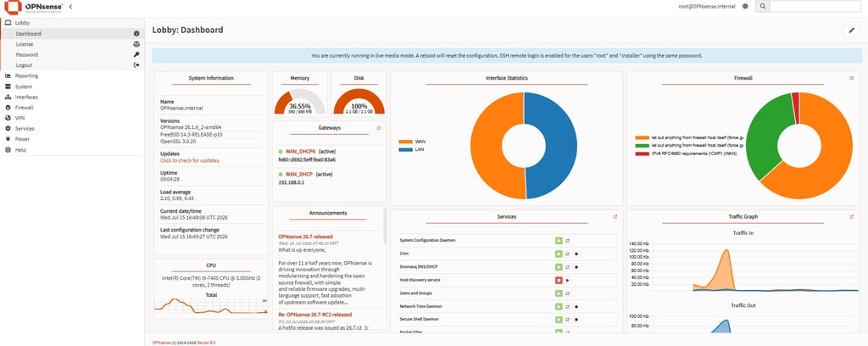Expand the Power menu
This screenshot has height=346, width=868.
[72, 139]
